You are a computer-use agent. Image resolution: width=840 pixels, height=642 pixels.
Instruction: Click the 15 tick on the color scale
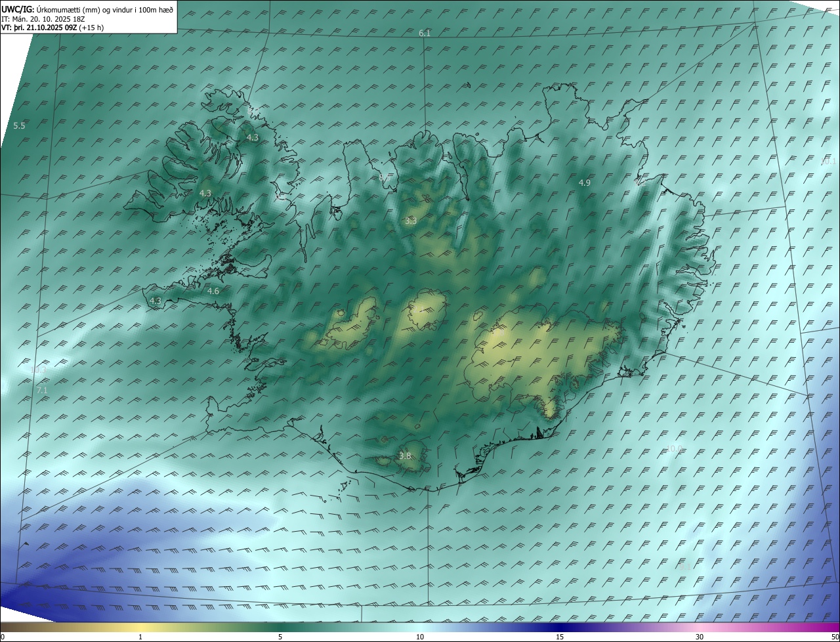pos(560,637)
